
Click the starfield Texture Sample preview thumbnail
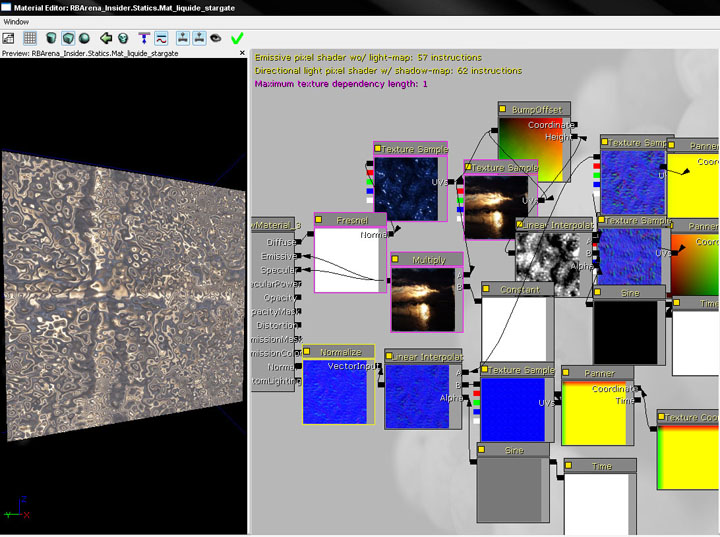406,188
